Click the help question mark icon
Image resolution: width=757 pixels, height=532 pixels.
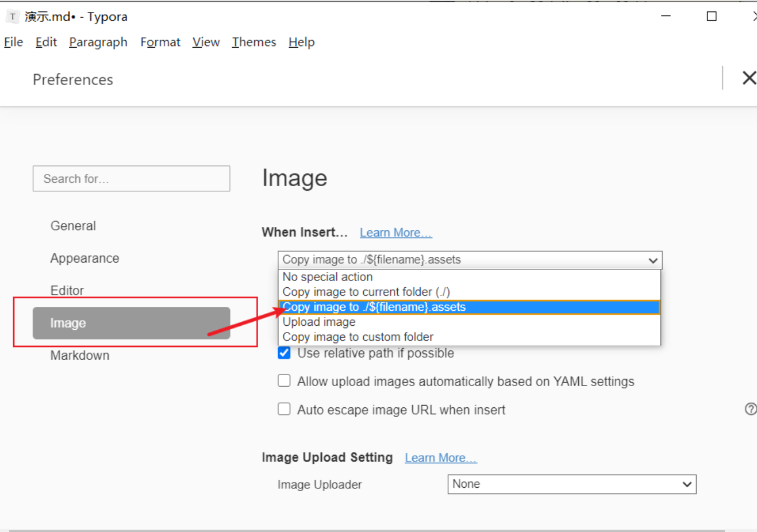pyautogui.click(x=750, y=409)
